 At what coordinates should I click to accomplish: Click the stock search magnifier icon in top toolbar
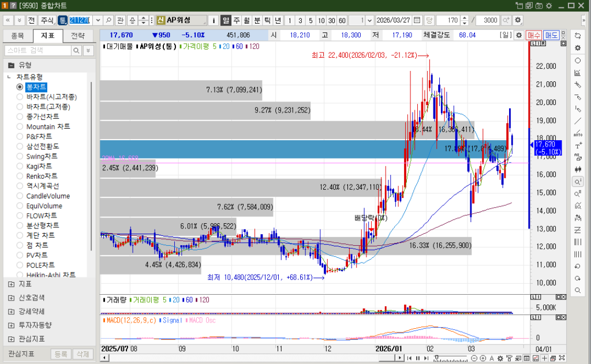(x=108, y=20)
